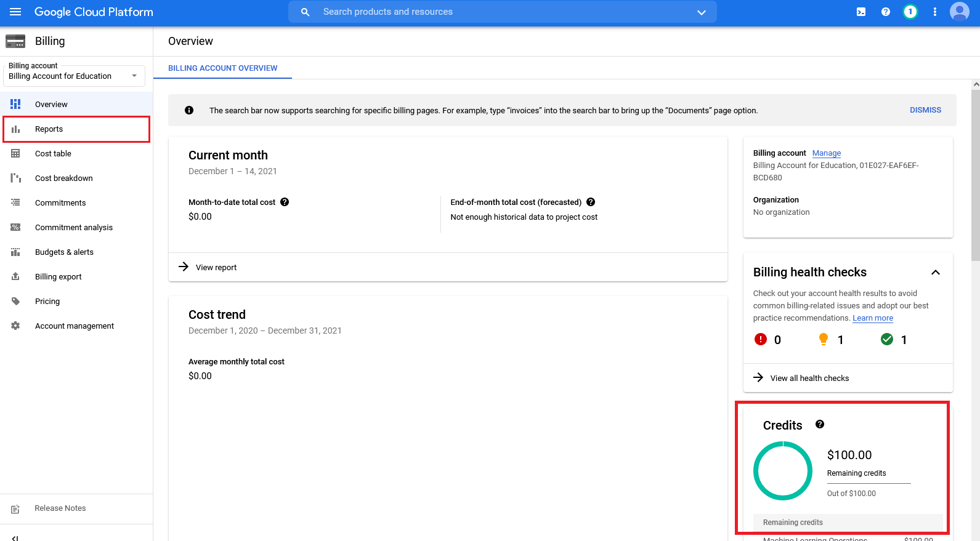Open the three-dot settings menu
The height and width of the screenshot is (541, 980).
(x=934, y=12)
